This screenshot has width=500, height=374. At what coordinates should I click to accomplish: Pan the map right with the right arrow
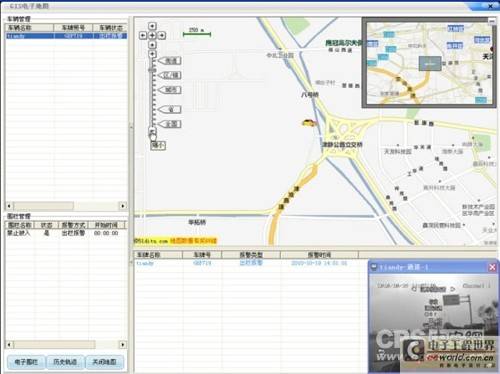(x=162, y=35)
